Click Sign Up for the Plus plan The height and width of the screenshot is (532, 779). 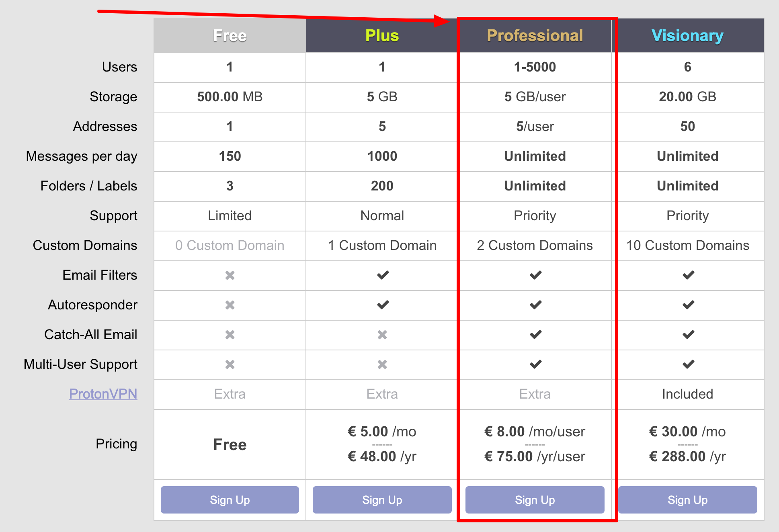click(x=381, y=500)
